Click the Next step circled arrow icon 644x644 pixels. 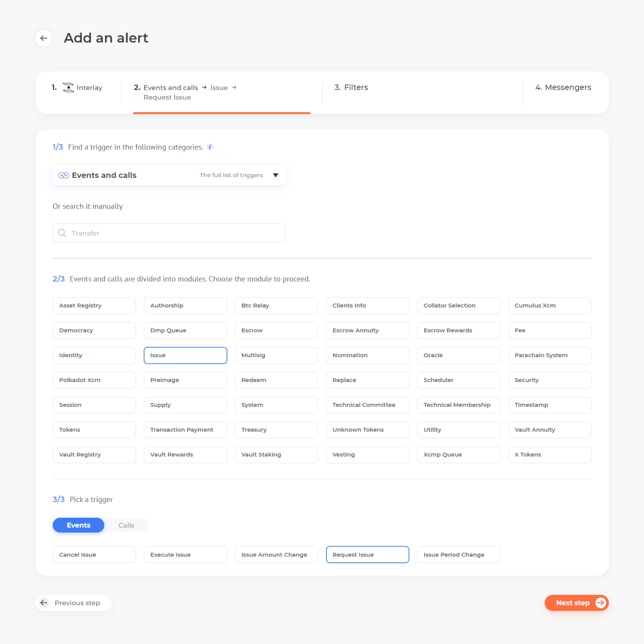pyautogui.click(x=600, y=603)
